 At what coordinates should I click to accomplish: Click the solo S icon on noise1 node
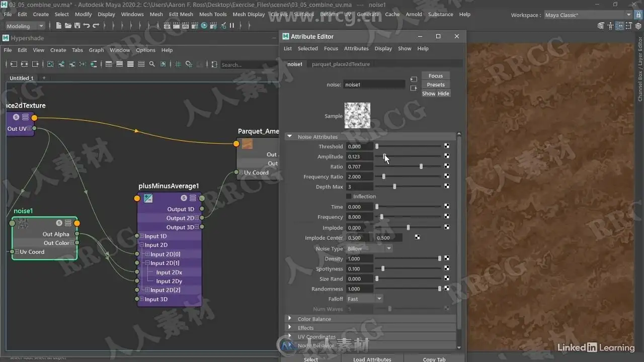coord(59,223)
